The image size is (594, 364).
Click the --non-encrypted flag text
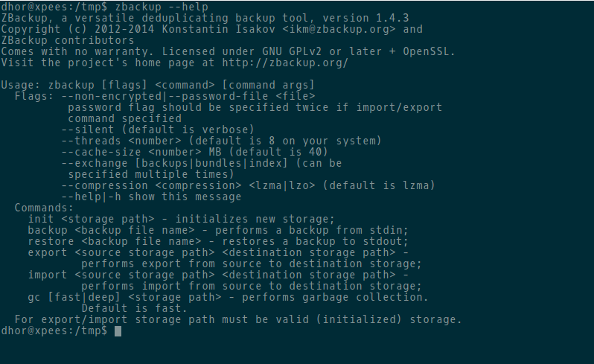(x=112, y=96)
